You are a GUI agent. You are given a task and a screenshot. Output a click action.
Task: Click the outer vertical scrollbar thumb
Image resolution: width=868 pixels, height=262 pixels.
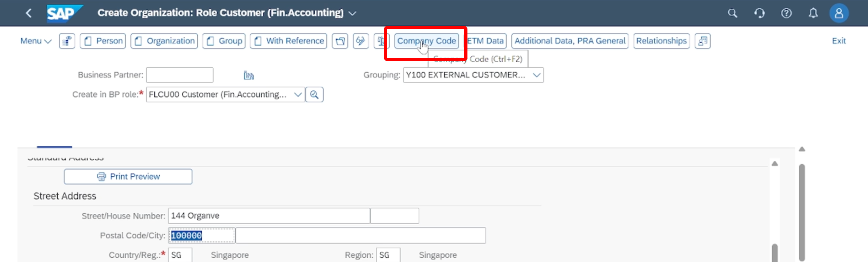pos(802,212)
